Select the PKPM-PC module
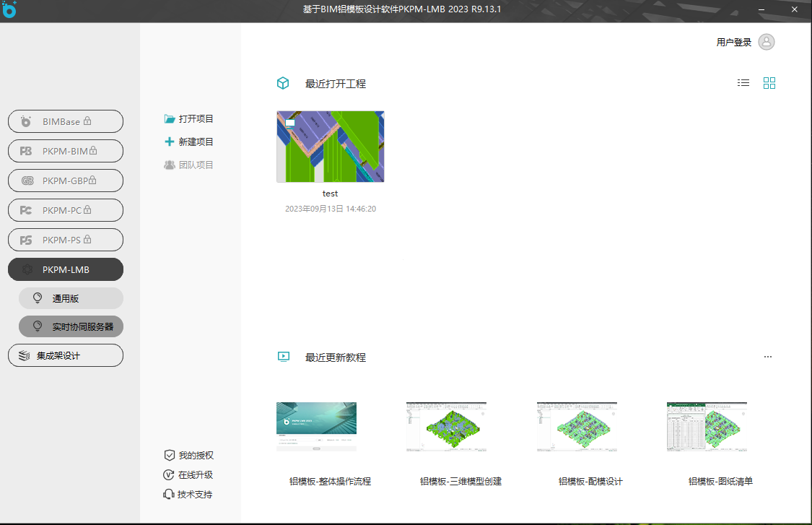This screenshot has height=525, width=812. pyautogui.click(x=66, y=210)
